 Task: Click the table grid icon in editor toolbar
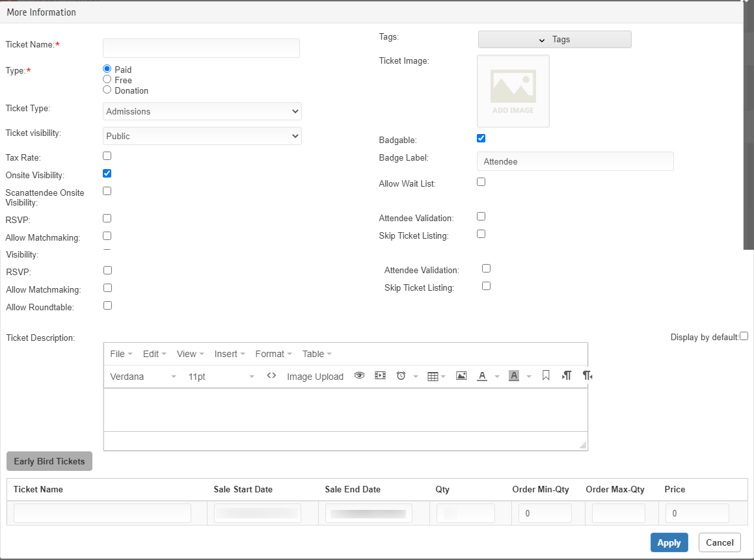433,377
